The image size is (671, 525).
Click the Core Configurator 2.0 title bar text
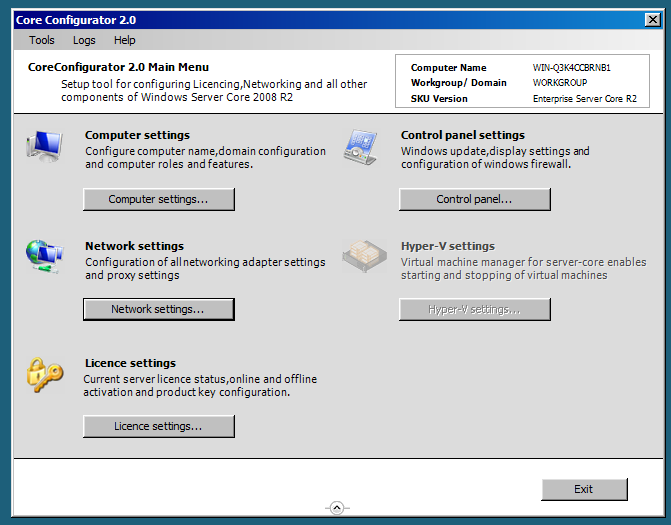pos(76,20)
